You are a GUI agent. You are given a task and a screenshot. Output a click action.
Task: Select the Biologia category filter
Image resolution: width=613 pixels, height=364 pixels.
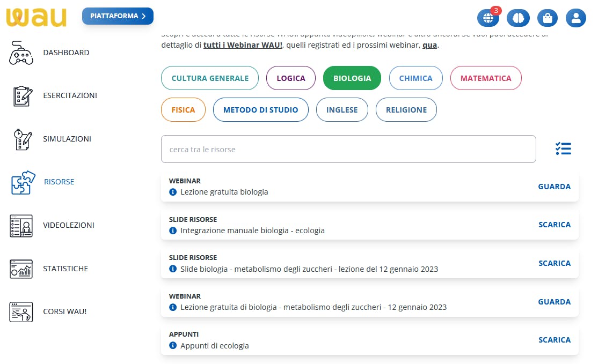point(352,78)
